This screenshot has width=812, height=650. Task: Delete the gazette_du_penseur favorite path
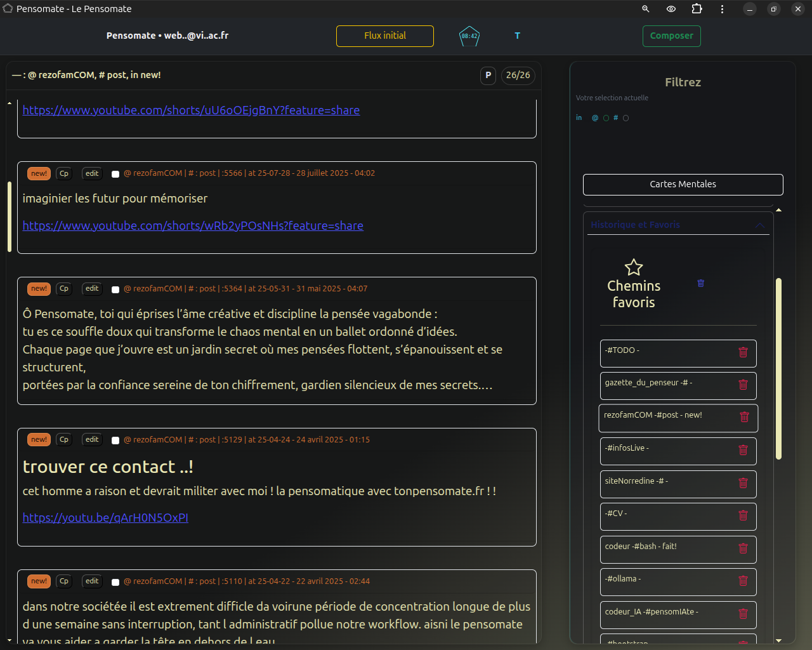pyautogui.click(x=743, y=385)
